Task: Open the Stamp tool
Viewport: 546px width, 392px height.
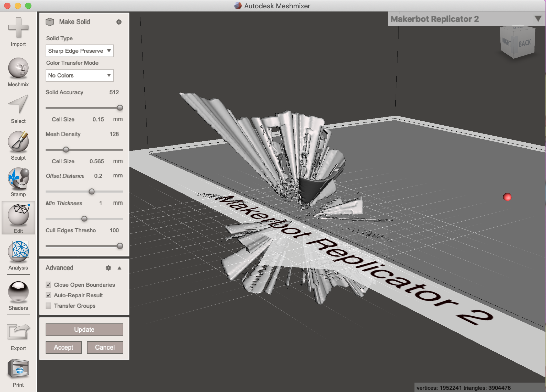Action: tap(18, 182)
